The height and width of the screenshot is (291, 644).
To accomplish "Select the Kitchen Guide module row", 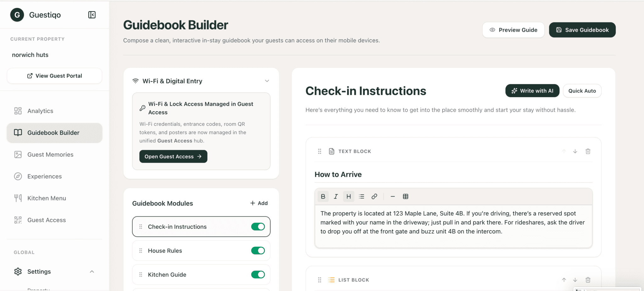I will (201, 275).
